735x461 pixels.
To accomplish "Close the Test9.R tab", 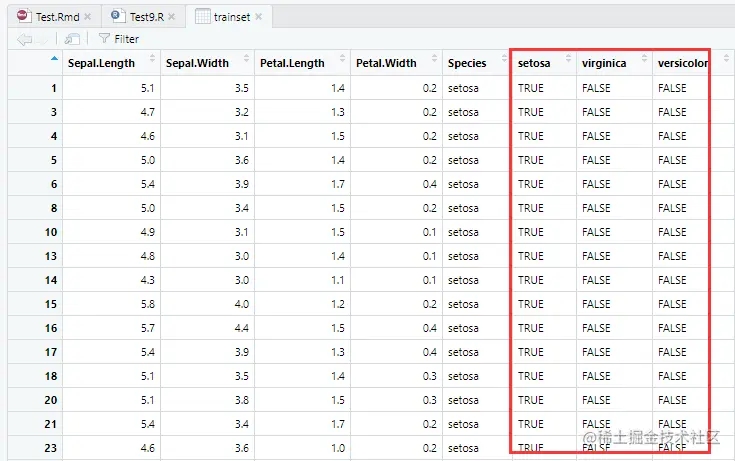I will (172, 17).
